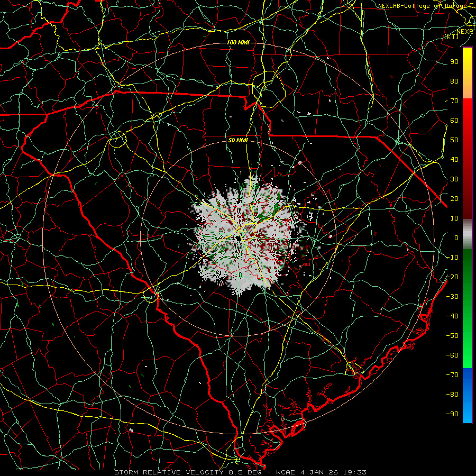Select the 50 value on the velocity scale
This screenshot has width=476, height=476.
tap(454, 140)
